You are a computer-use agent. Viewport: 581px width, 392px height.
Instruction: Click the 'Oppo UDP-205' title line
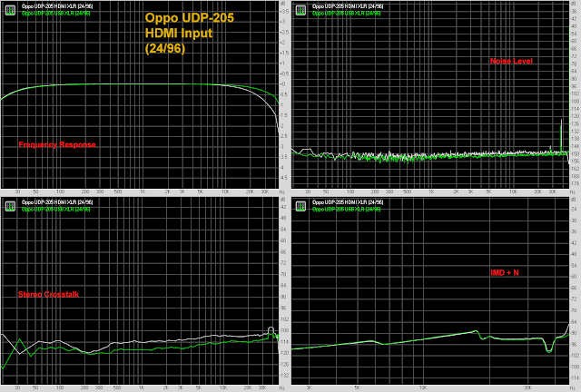coord(190,18)
